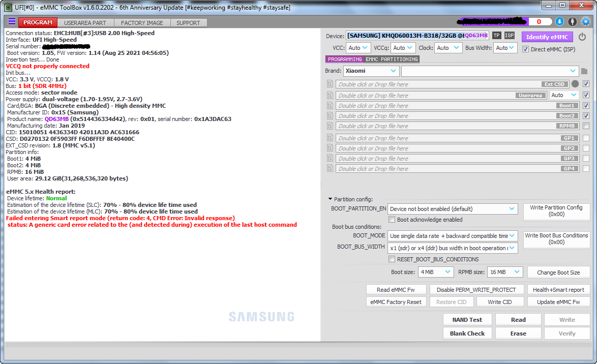Open the BOOT_MODE dropdown
597x364 pixels.
coord(453,236)
